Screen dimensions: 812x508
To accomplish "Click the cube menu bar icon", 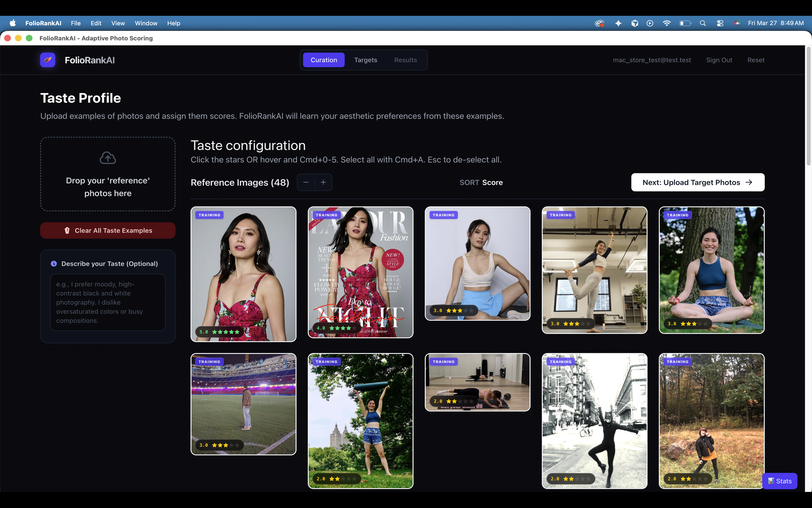I will coord(634,23).
